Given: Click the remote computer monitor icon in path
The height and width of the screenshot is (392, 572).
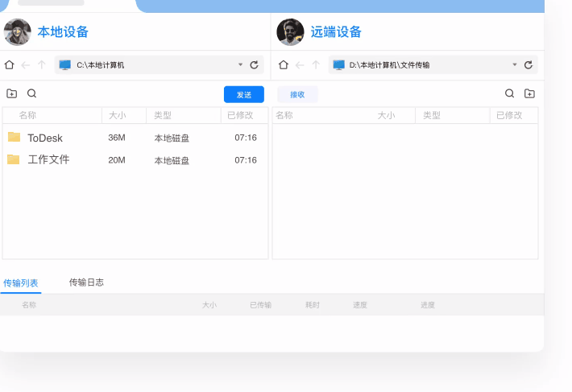Looking at the screenshot, I should pyautogui.click(x=339, y=65).
